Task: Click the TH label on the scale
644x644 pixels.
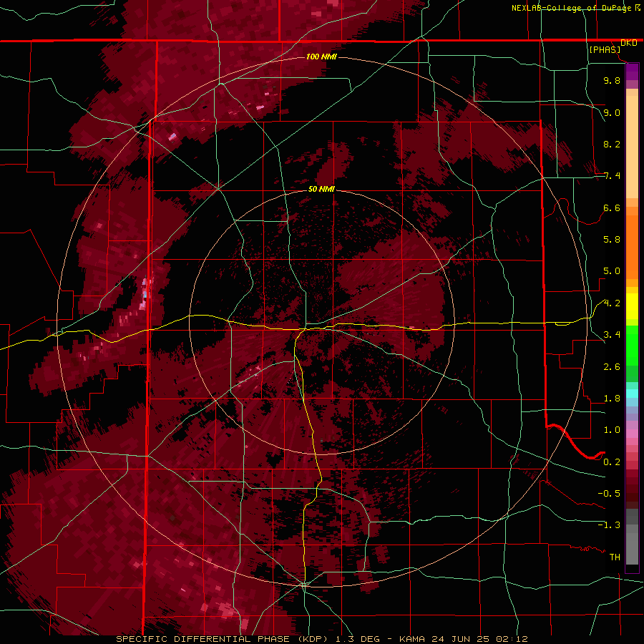Action: (x=615, y=557)
